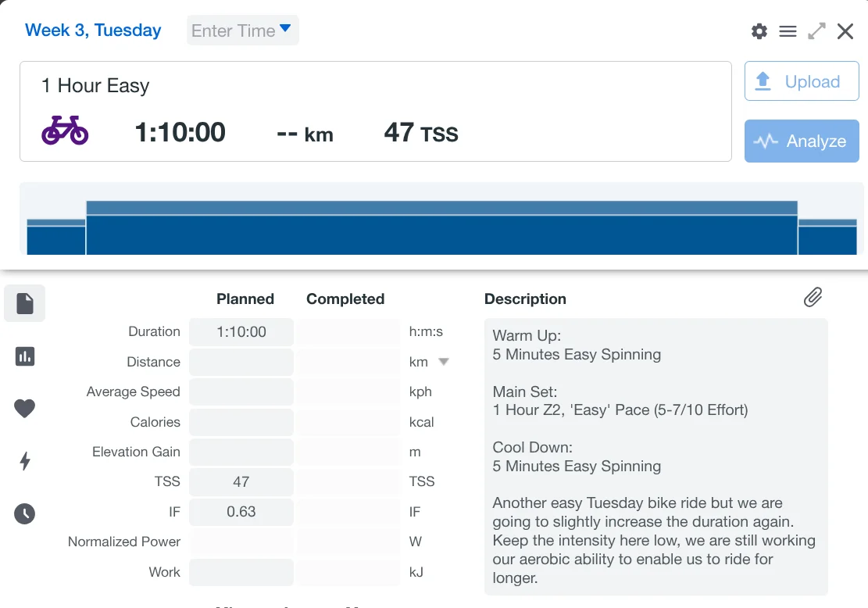Attach a file with paperclip icon
The width and height of the screenshot is (868, 608).
point(813,297)
